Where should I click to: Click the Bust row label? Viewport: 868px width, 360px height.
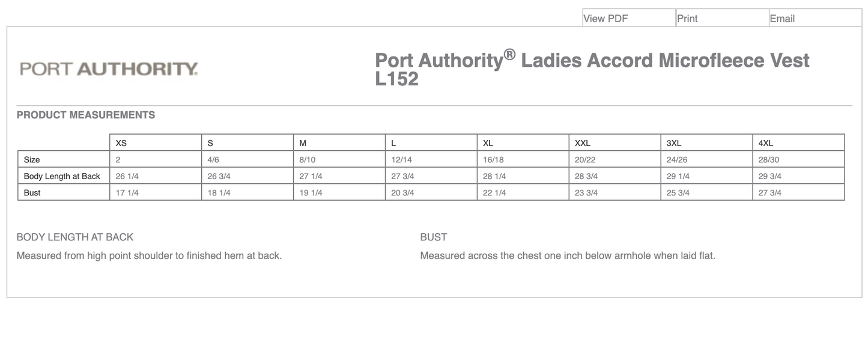tap(32, 193)
